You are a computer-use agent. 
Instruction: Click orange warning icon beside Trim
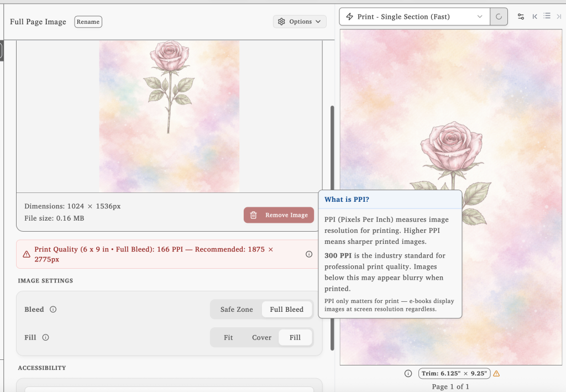tap(496, 374)
